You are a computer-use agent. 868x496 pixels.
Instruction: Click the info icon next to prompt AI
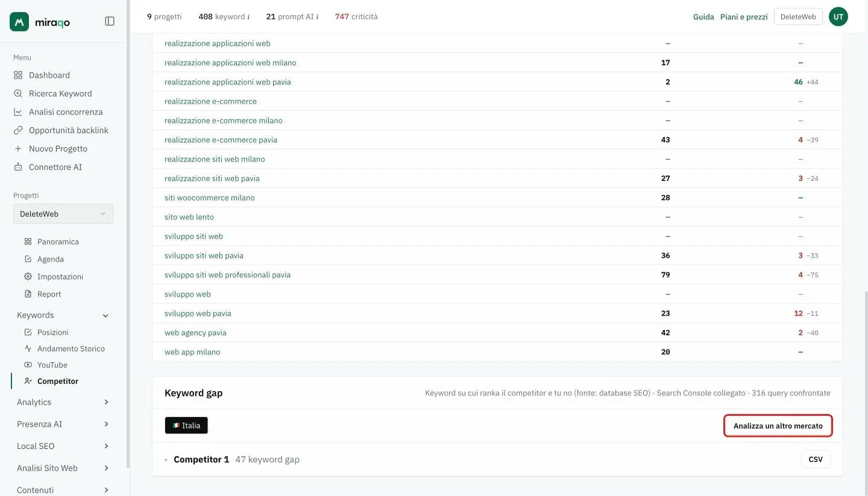click(317, 17)
